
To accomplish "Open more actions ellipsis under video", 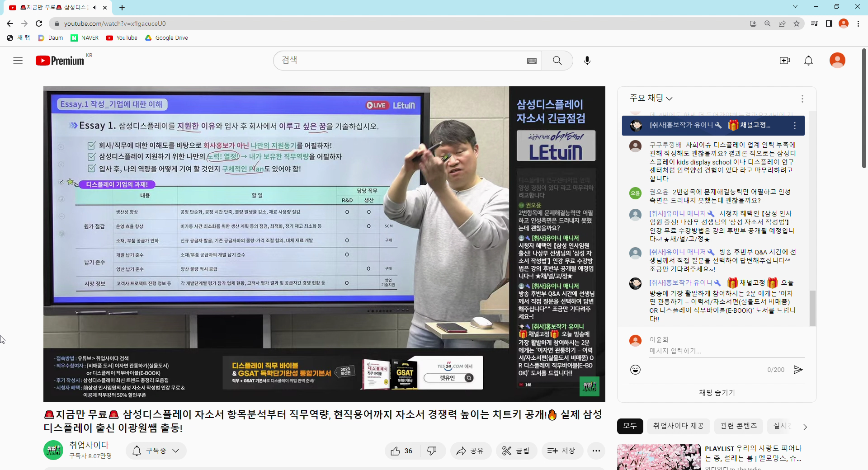I will (596, 451).
